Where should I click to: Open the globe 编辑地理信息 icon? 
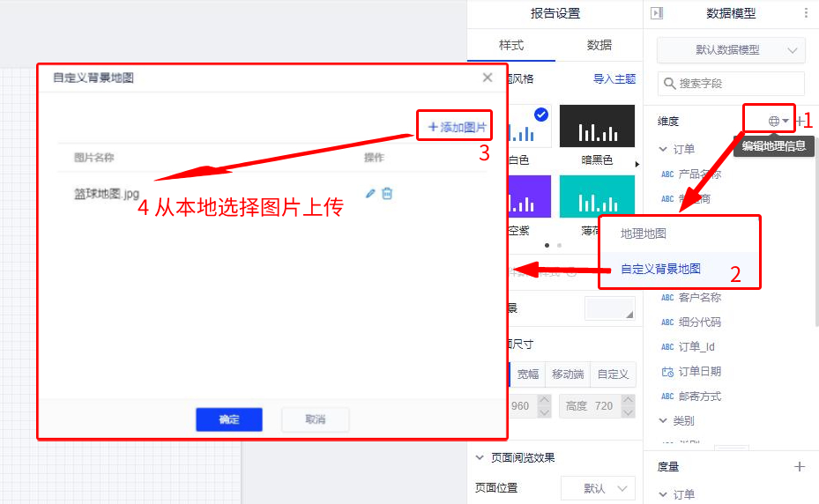coord(774,121)
